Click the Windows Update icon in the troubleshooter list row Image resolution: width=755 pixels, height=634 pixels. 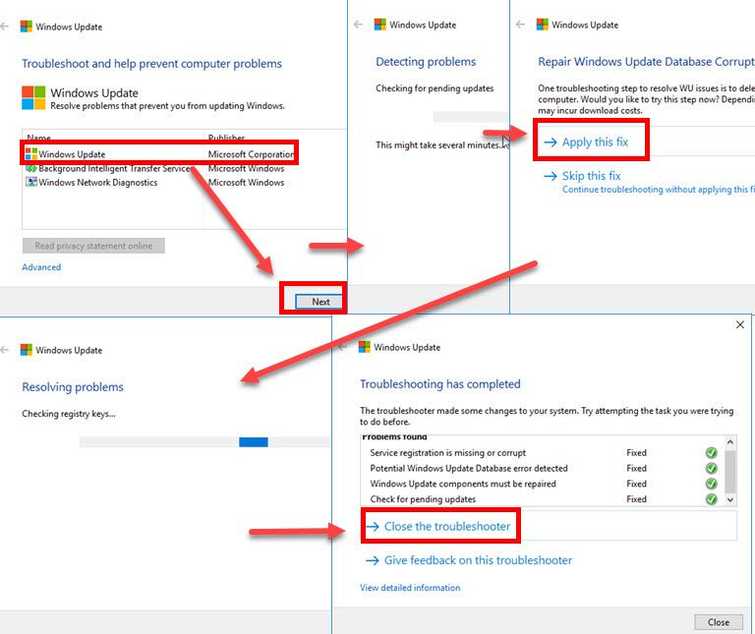(31, 154)
